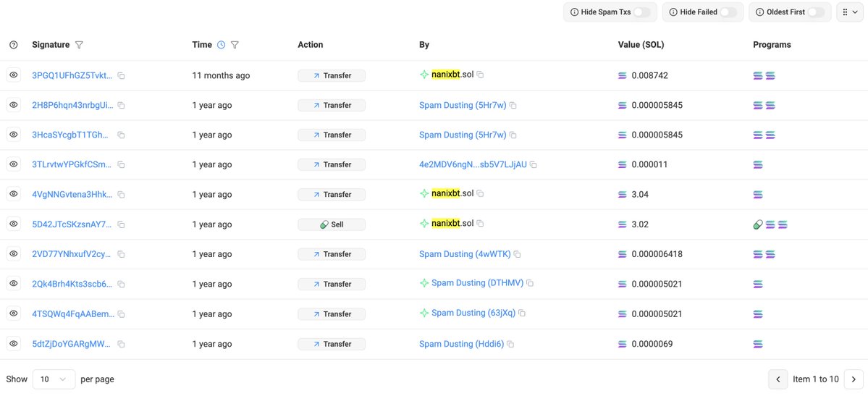This screenshot has height=396, width=868.
Task: Go to the previous page arrow
Action: [x=778, y=379]
